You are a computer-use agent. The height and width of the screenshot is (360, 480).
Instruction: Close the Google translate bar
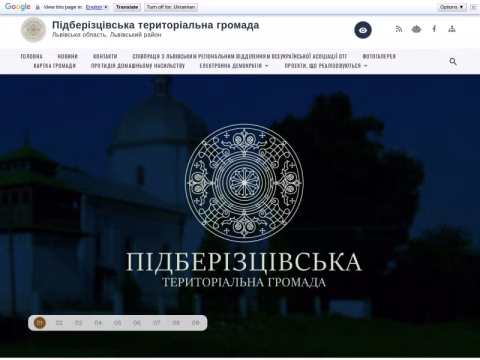click(x=473, y=7)
